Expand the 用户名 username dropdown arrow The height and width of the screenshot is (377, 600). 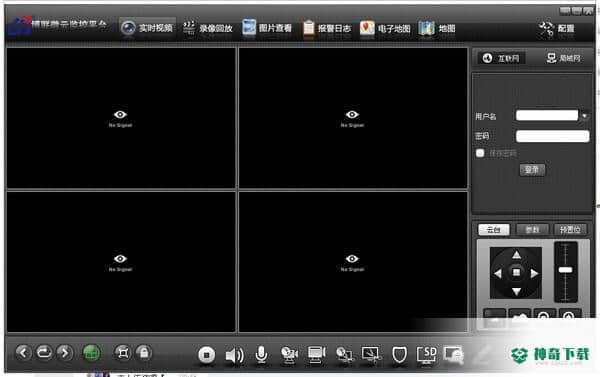pyautogui.click(x=584, y=115)
